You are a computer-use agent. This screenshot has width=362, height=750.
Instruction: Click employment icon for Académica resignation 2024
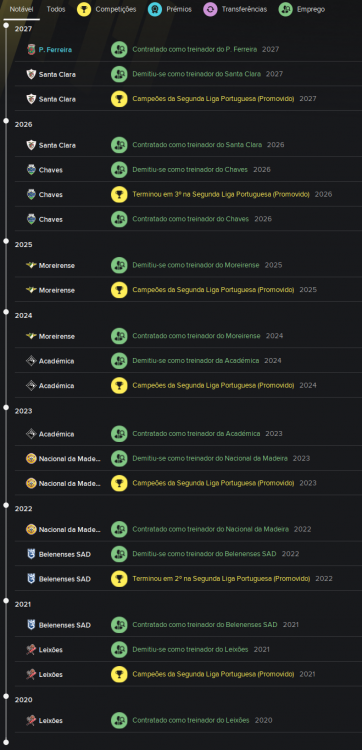click(119, 361)
